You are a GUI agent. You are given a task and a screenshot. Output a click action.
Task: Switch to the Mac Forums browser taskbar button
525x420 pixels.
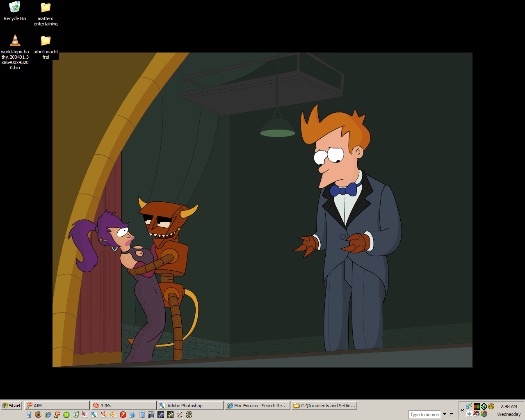click(x=257, y=406)
